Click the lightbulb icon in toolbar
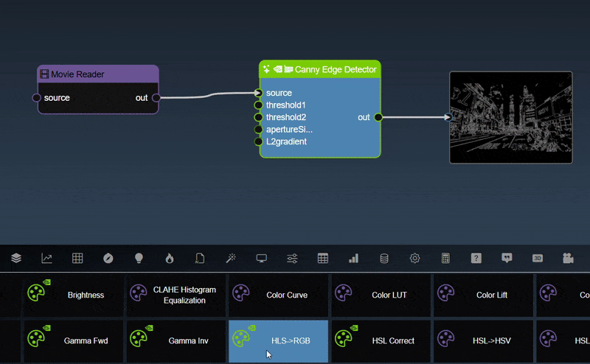This screenshot has height=364, width=590. (138, 259)
